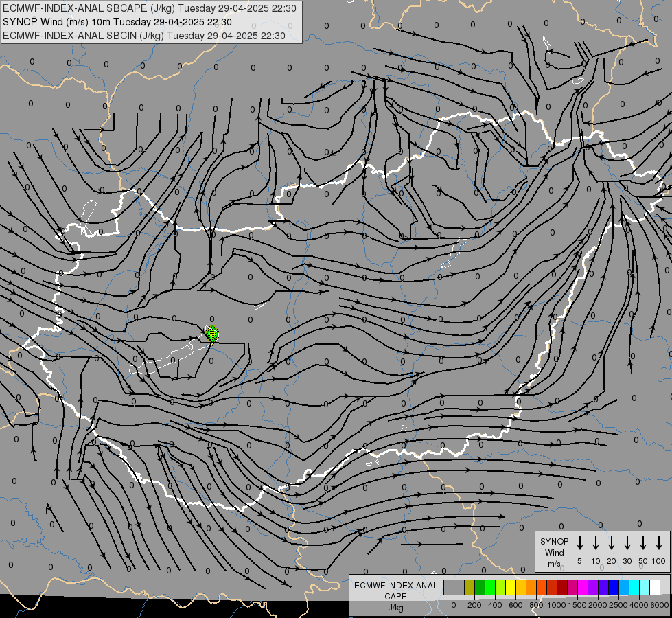Click the 'J/kg' legend unit label
The height and width of the screenshot is (618, 672).
point(395,608)
